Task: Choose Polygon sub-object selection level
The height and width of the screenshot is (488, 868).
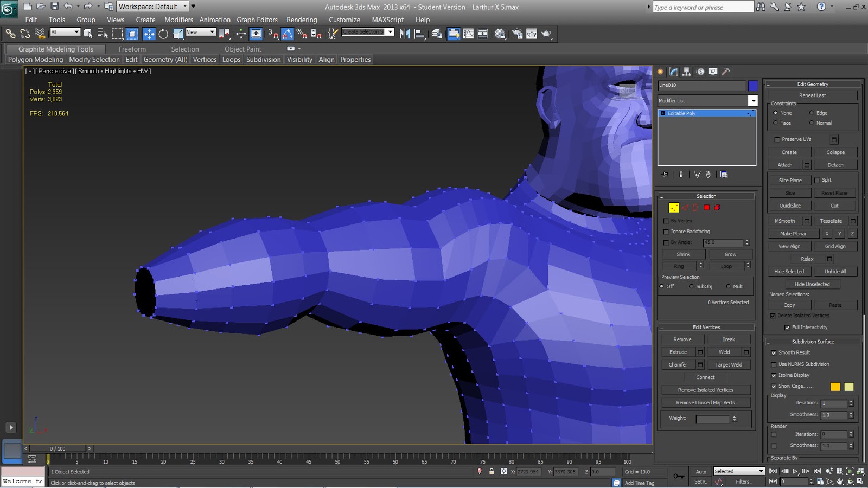Action: click(x=706, y=208)
